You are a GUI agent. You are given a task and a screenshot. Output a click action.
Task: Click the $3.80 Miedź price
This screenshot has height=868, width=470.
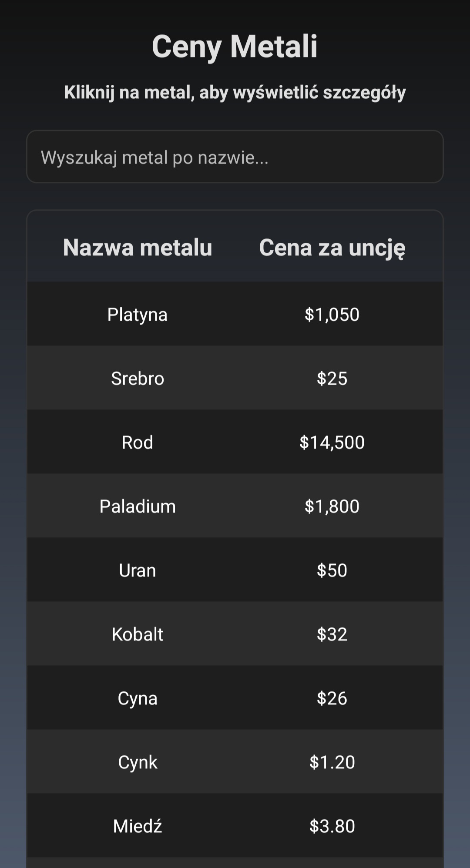(332, 826)
